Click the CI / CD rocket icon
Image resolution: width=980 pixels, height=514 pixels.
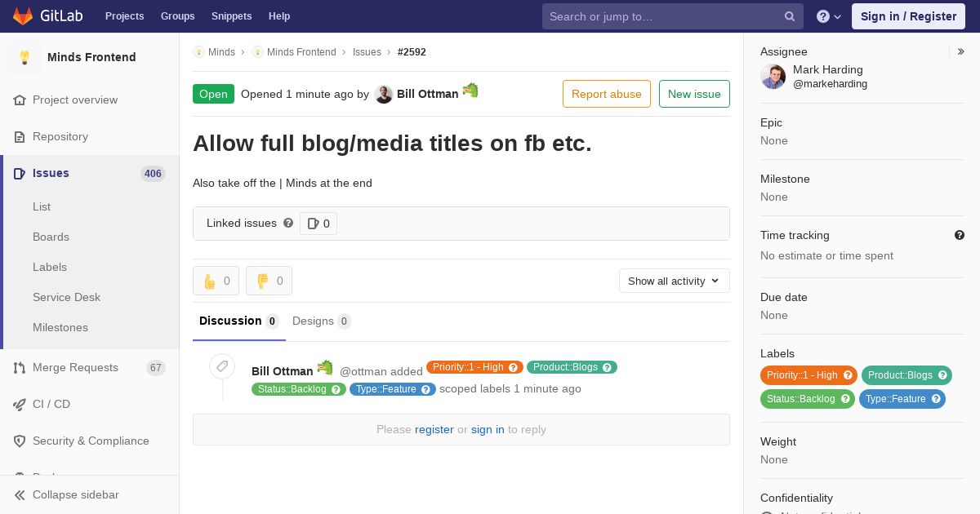[x=20, y=404]
